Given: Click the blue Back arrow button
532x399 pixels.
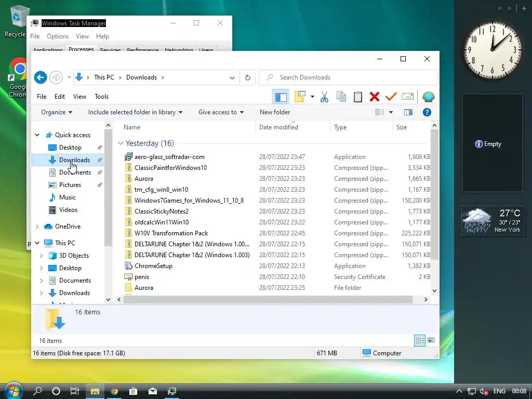Looking at the screenshot, I should 41,77.
